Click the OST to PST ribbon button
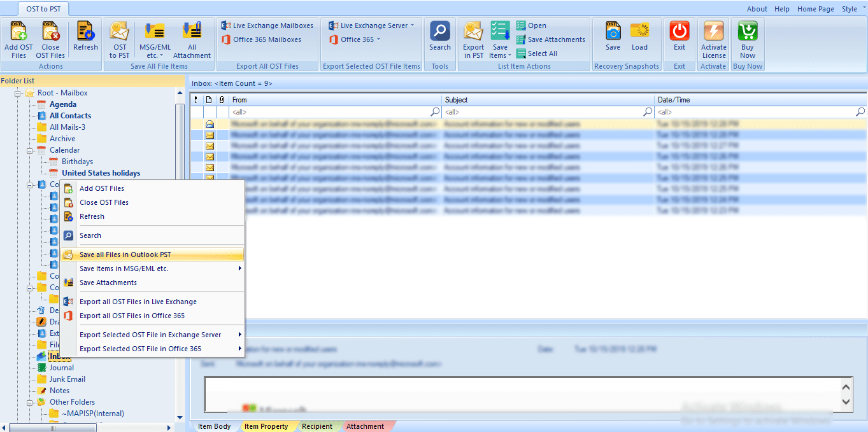This screenshot has width=868, height=432. pos(119,39)
